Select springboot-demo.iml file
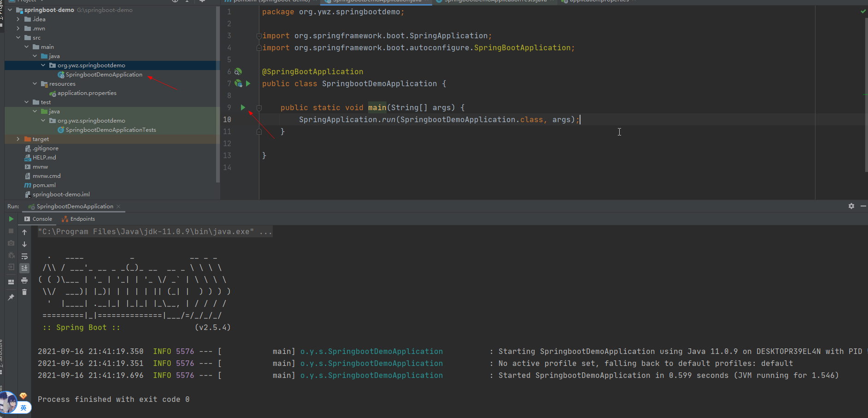Image resolution: width=868 pixels, height=418 pixels. pos(61,194)
